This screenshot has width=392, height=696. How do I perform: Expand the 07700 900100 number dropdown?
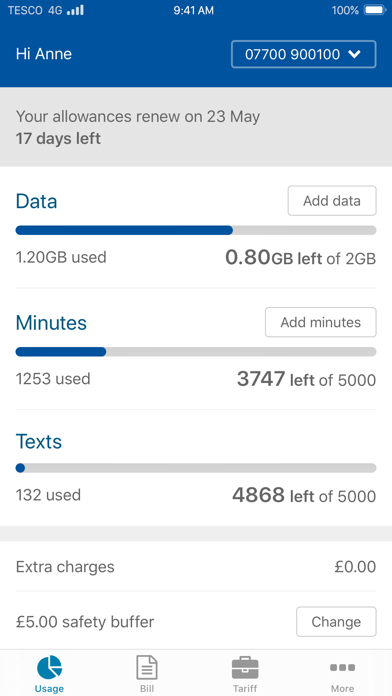coord(304,54)
